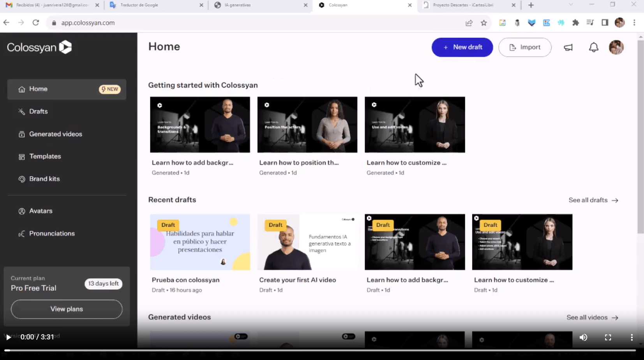Open the Backgrounds & transitions tutorial thumbnail
This screenshot has width=644, height=360.
pyautogui.click(x=200, y=125)
